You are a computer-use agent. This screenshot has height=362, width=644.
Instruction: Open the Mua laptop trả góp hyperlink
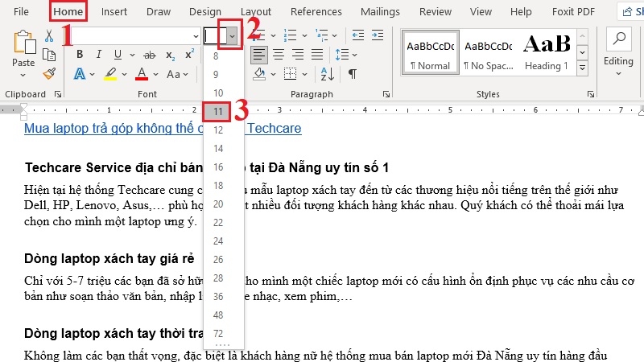pos(163,128)
